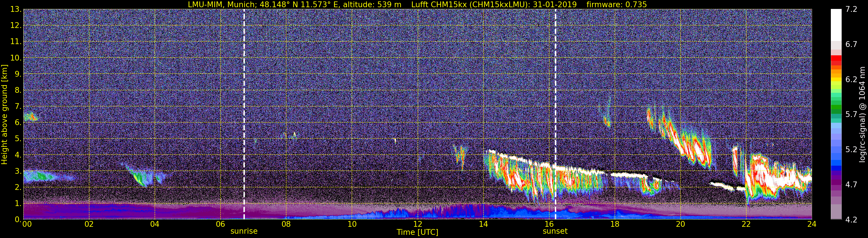
Task: Click the time axis tick label '02'
Action: (x=89, y=224)
